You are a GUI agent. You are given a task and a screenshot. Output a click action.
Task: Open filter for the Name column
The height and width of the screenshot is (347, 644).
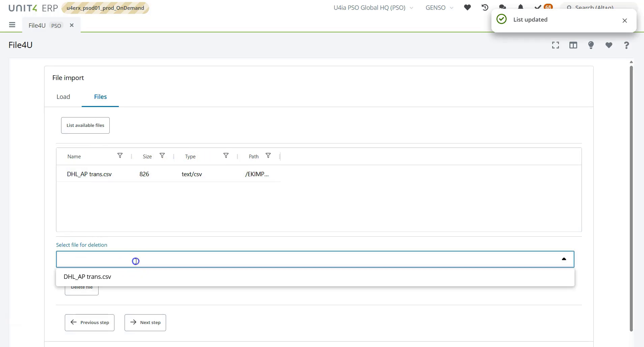tap(120, 156)
